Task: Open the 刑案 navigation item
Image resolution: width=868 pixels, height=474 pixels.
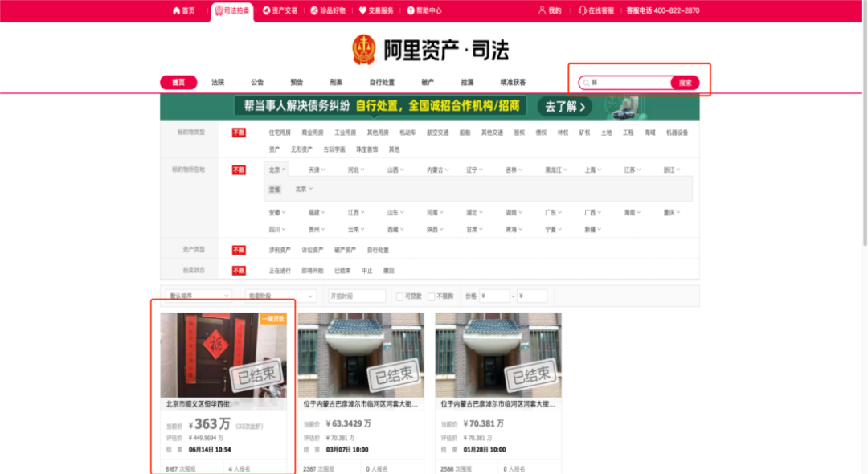Action: point(336,83)
